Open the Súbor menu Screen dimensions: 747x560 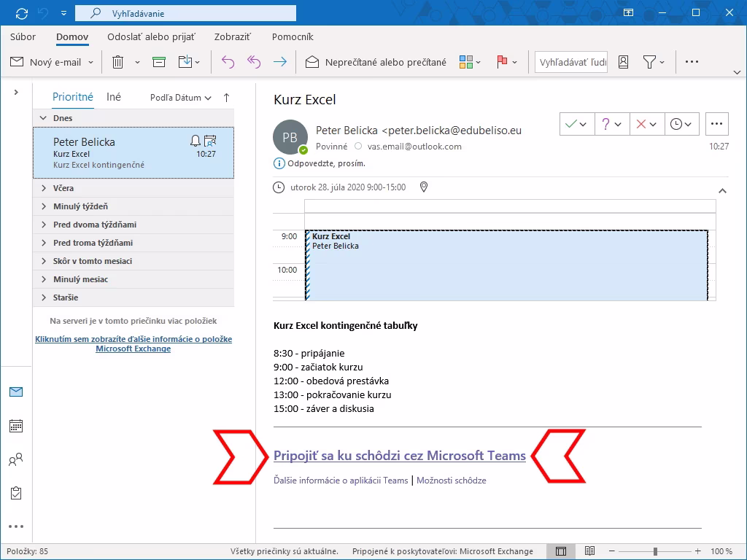(x=23, y=36)
